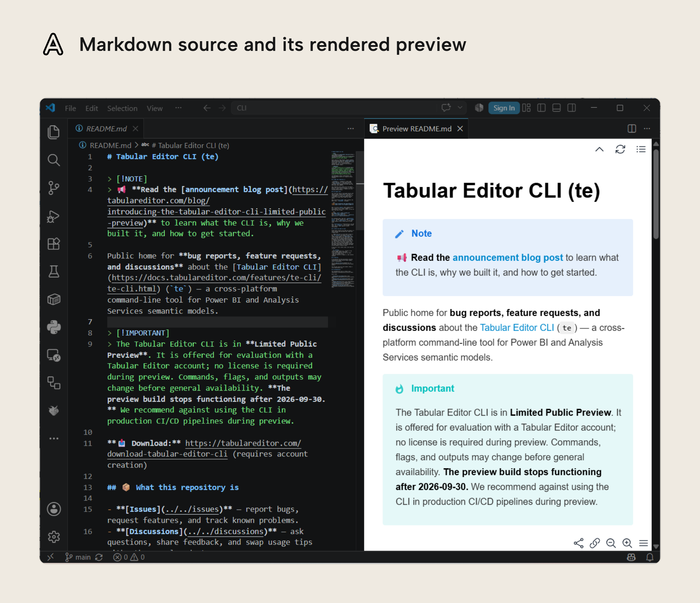Open Run and Debug view

pyautogui.click(x=54, y=216)
